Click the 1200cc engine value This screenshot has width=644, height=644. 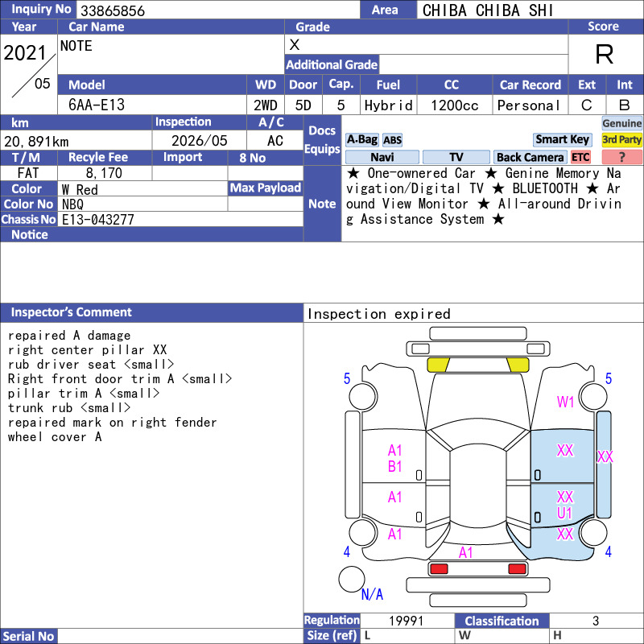click(x=454, y=105)
